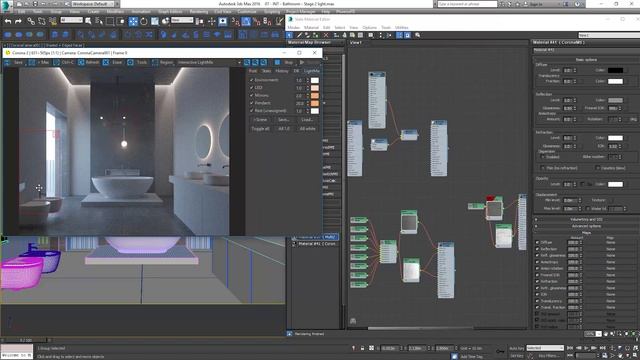640x360 pixels.
Task: Toggle the Mirrors LightMix checkbox
Action: tap(251, 96)
